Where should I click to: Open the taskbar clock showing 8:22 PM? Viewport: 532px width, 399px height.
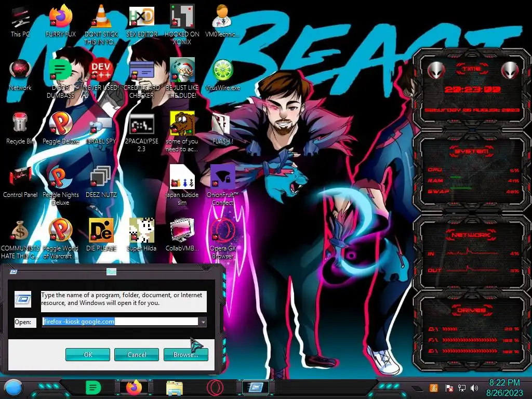point(504,388)
